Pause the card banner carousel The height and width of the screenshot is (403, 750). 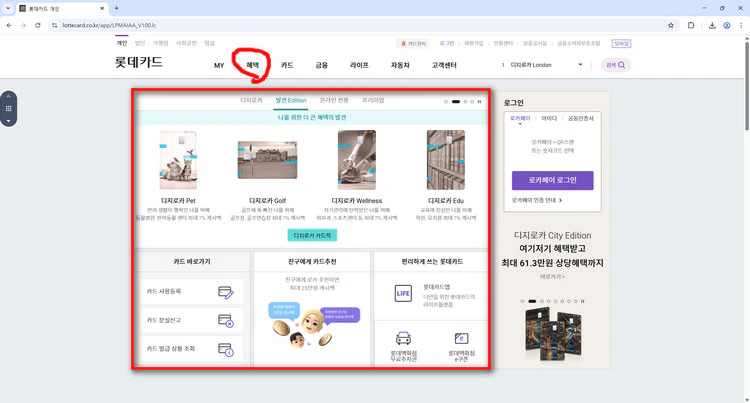click(x=479, y=101)
